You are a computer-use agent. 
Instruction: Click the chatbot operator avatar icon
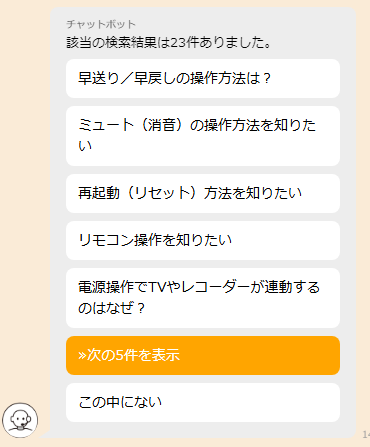coord(20,420)
